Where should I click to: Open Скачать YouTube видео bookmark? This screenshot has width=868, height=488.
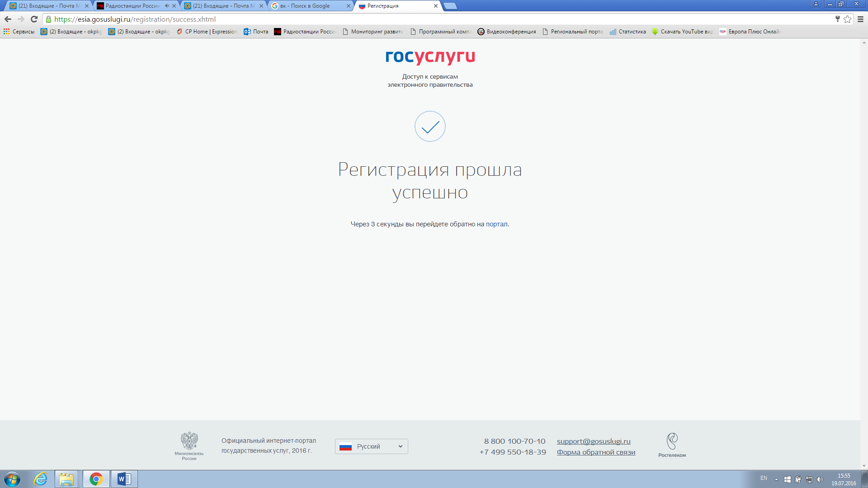pos(683,32)
